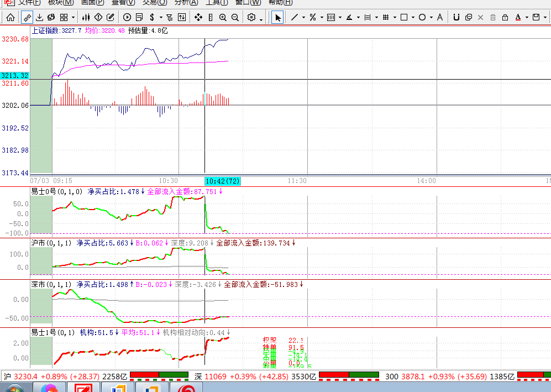Select the ruler measurement tool
This screenshot has width=551, height=392.
(27, 18)
